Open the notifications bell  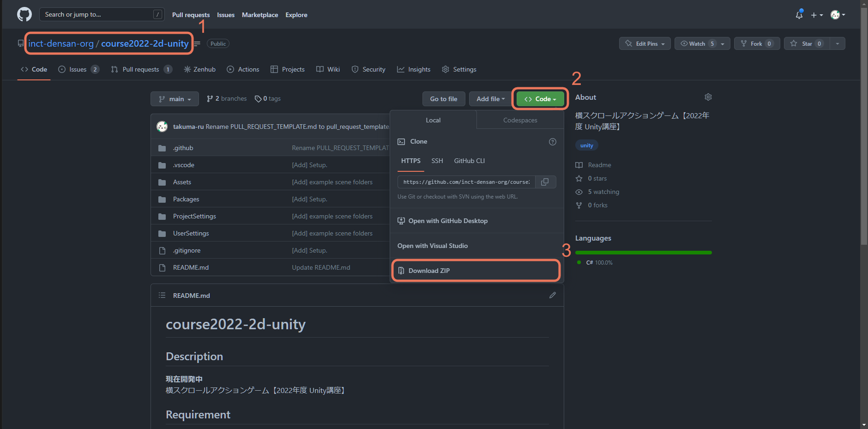point(799,15)
